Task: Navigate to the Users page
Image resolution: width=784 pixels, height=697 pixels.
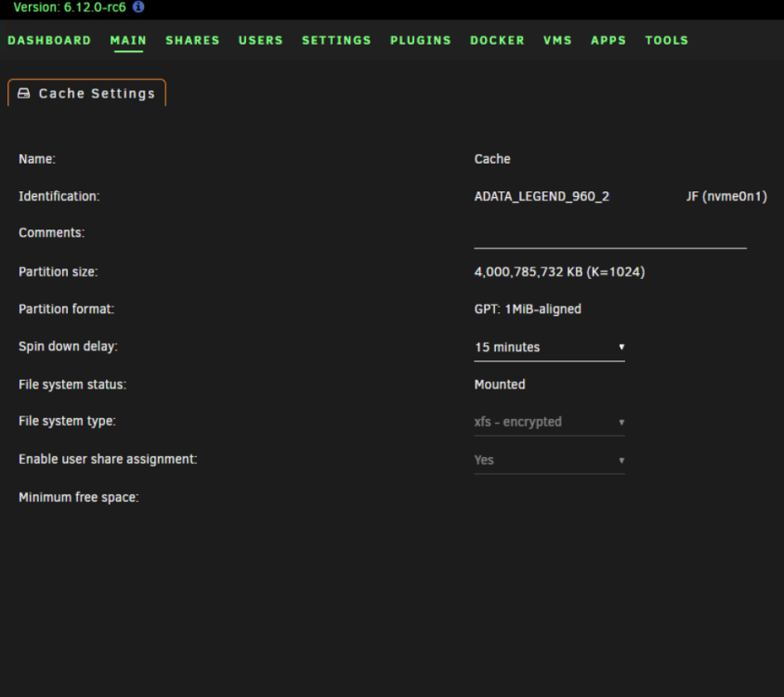Action: (x=260, y=41)
